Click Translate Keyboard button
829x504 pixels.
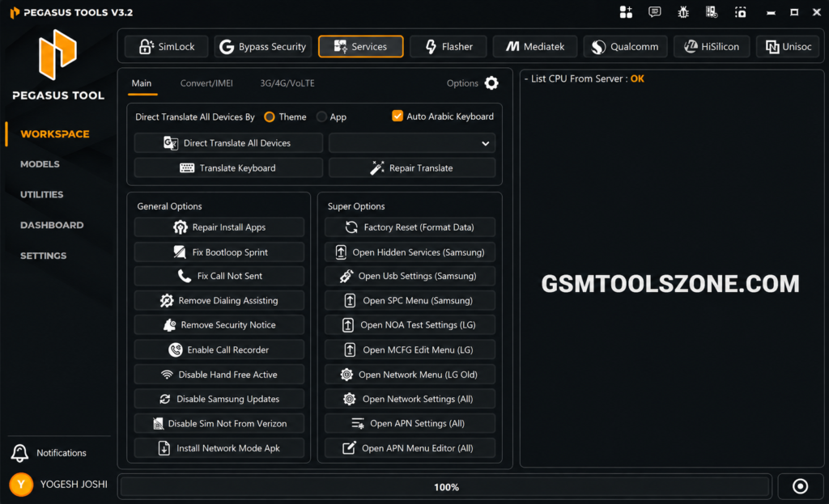(228, 168)
